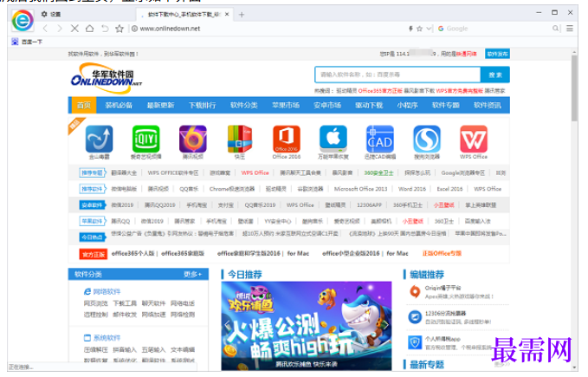
Task: Select the 首页 home tab in nav bar
Action: pos(84,106)
